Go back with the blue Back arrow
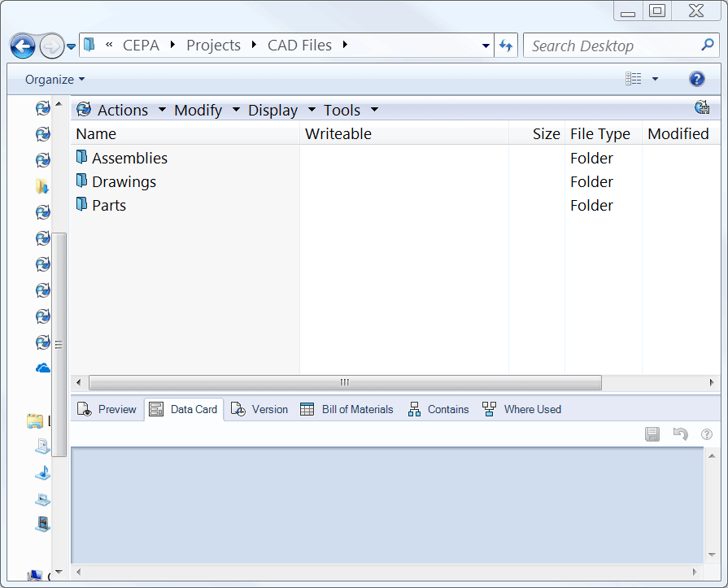Screen dimensions: 728x588 click(22, 46)
